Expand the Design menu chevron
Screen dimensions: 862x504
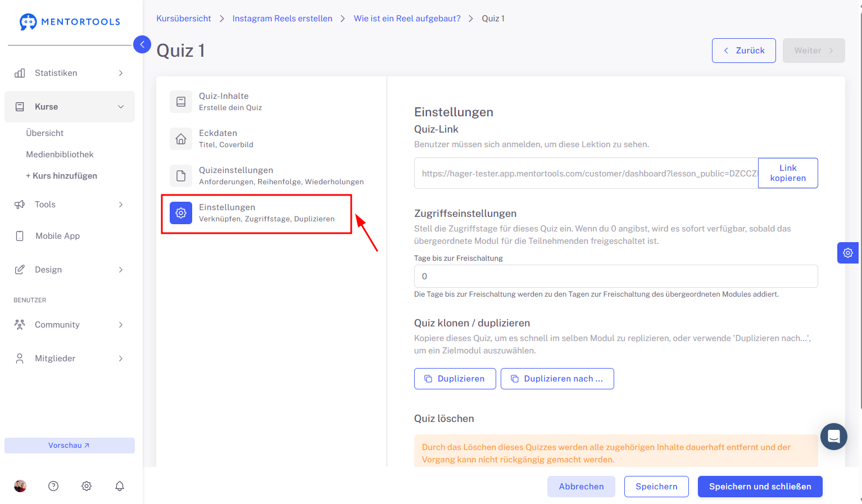[x=121, y=270]
